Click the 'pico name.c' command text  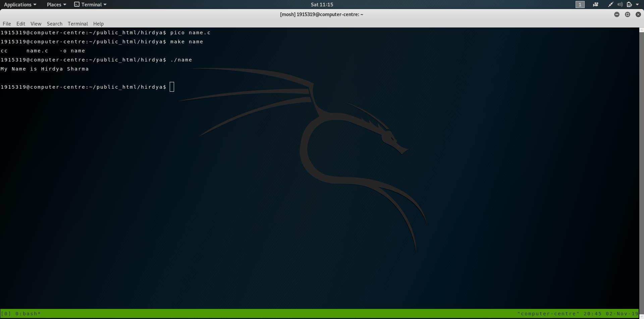[x=191, y=33]
